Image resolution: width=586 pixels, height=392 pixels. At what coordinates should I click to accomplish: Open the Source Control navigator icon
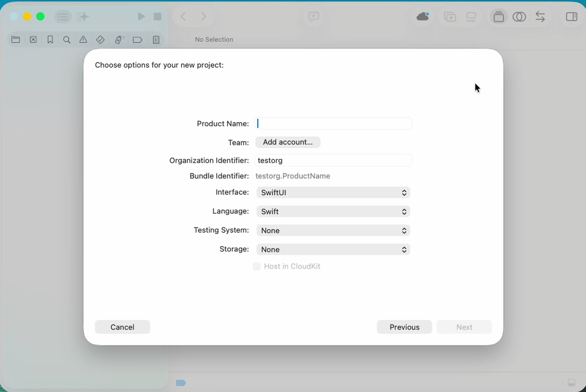click(33, 40)
